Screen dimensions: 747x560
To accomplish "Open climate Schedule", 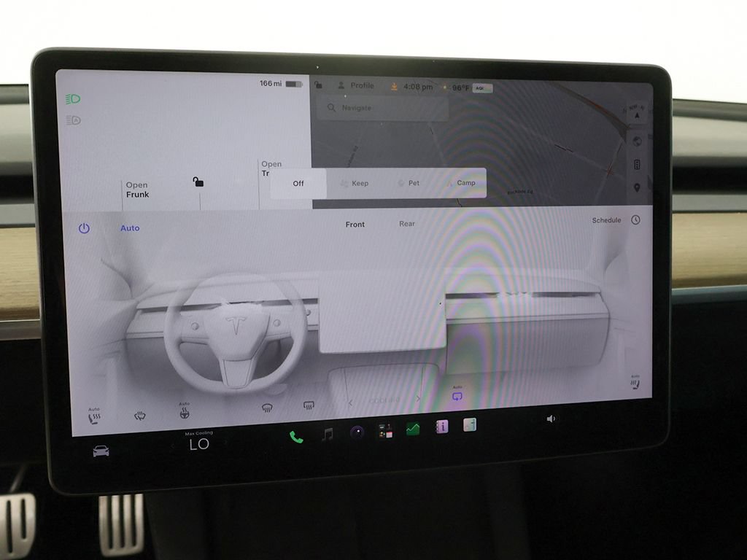I will pyautogui.click(x=606, y=220).
